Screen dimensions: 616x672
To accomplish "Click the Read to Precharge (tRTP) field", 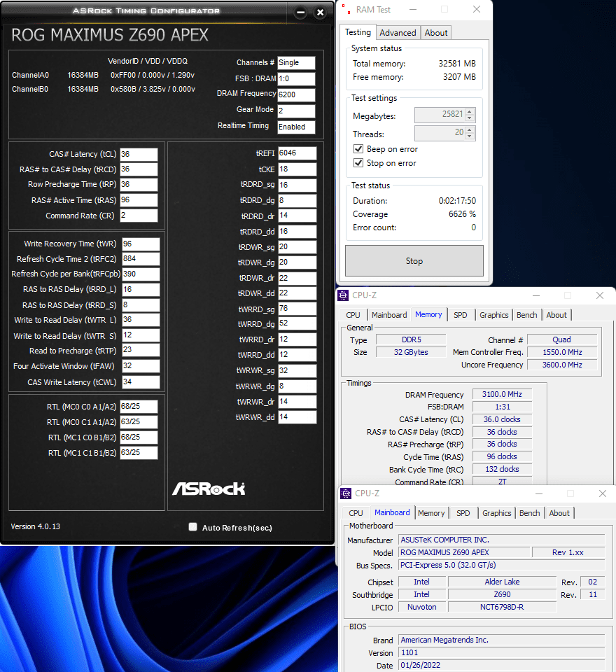I will (141, 350).
